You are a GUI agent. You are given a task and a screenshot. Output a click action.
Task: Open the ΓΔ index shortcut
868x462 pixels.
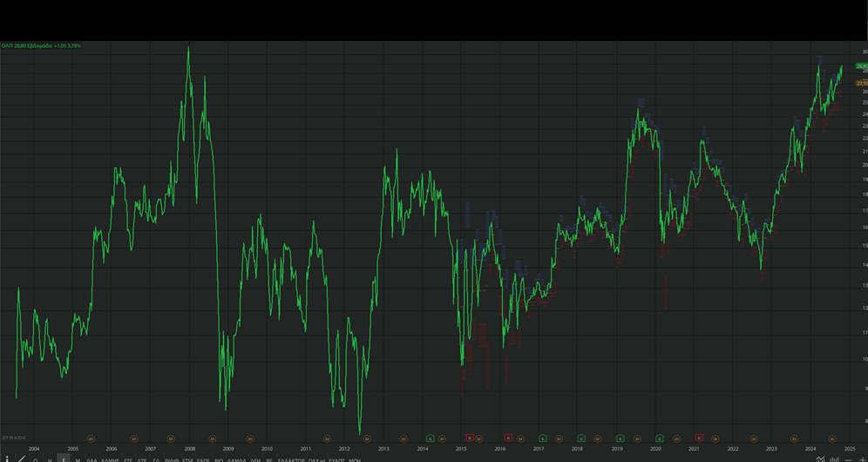tap(156, 459)
